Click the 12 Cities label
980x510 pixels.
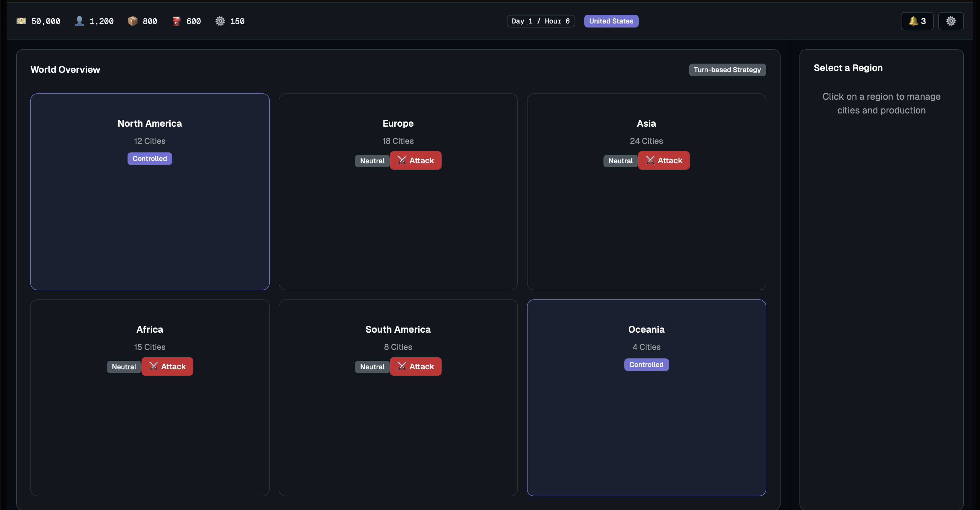(x=150, y=141)
